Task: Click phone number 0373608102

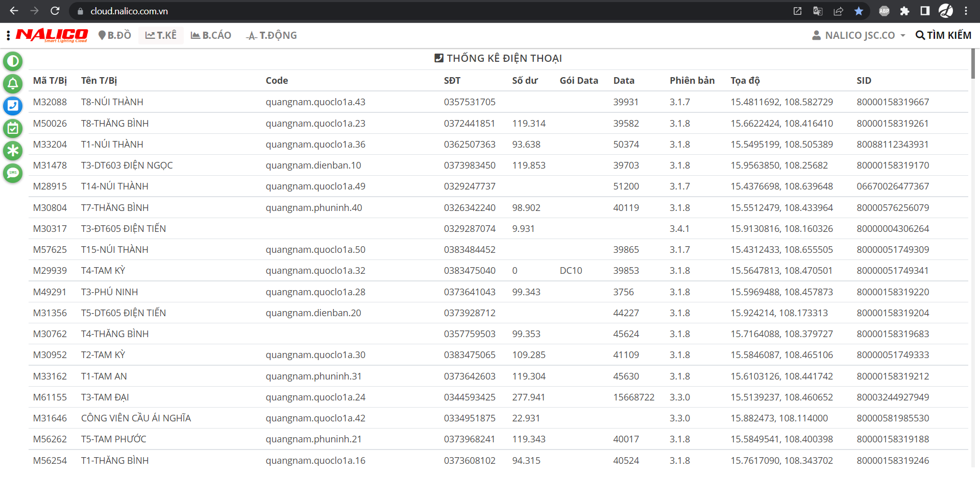Action: pyautogui.click(x=470, y=461)
